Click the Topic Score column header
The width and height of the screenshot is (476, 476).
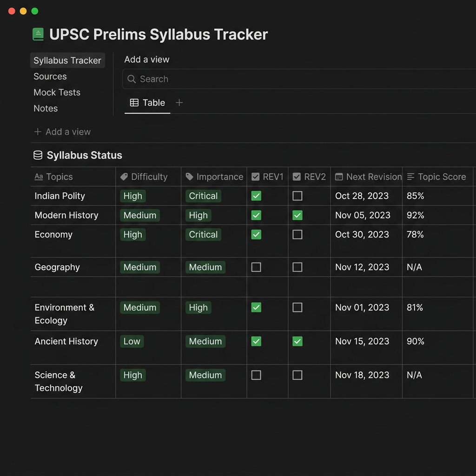(x=437, y=177)
